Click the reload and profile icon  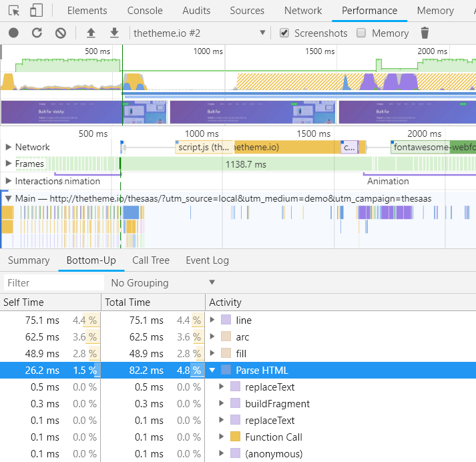click(x=37, y=33)
